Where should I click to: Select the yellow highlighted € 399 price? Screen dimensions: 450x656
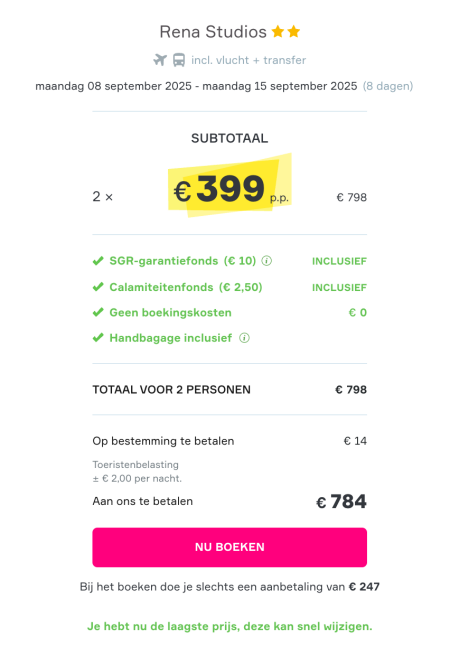point(230,187)
